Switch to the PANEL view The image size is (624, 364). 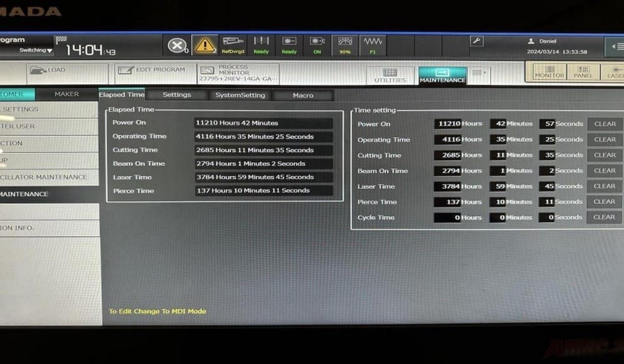coord(583,72)
